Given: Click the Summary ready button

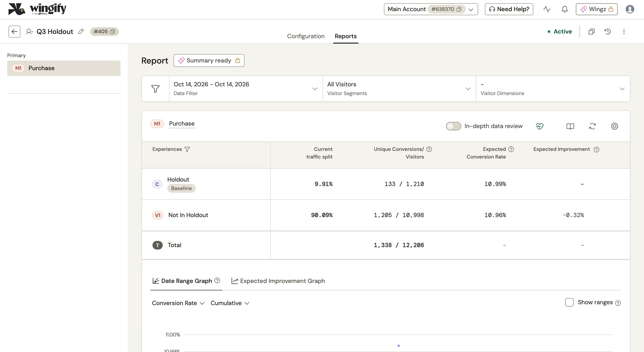Looking at the screenshot, I should (x=209, y=60).
